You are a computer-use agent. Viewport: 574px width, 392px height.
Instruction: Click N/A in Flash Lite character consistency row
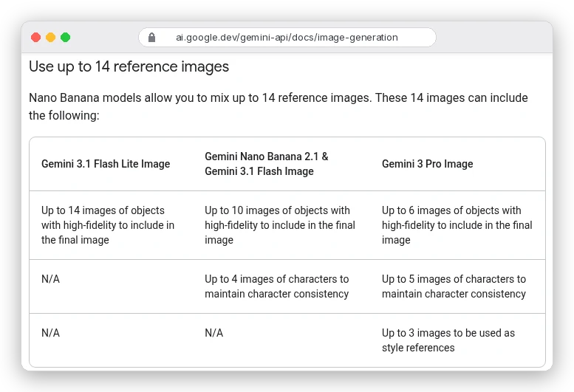(x=50, y=279)
